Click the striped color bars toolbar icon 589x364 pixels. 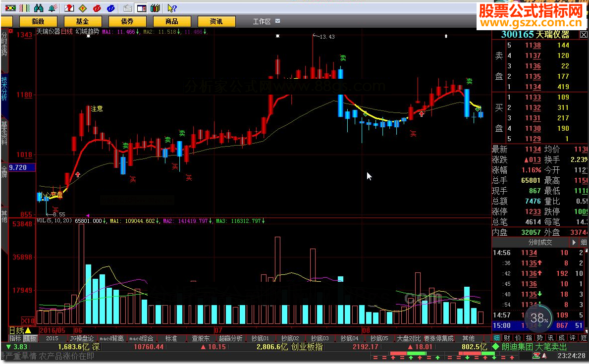[24, 8]
